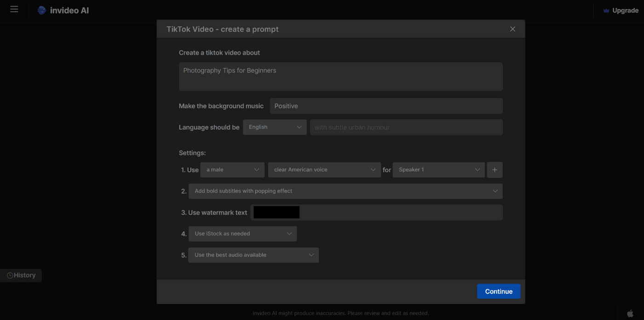
Task: Click the crown icon beside Upgrade
Action: click(605, 10)
